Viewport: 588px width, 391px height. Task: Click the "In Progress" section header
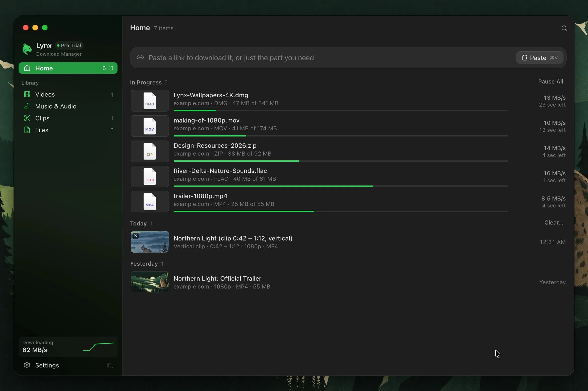(146, 83)
